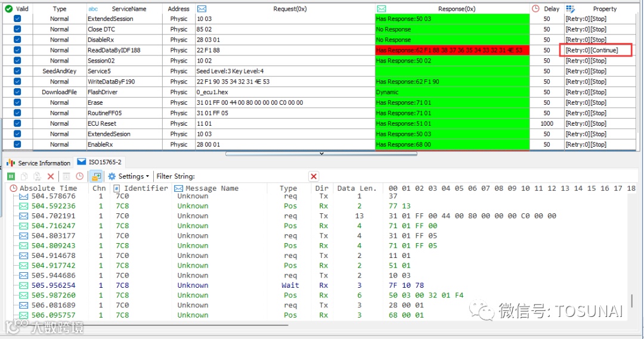The height and width of the screenshot is (339, 644).
Task: Click the Filter String input field
Action: coord(252,176)
